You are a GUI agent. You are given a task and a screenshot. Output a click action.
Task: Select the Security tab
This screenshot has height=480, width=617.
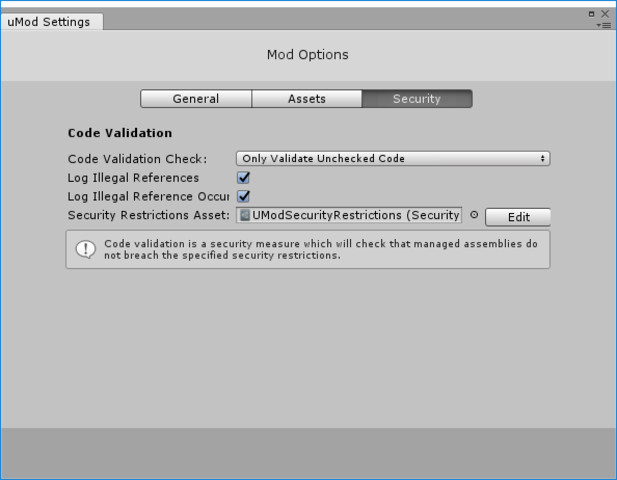[x=417, y=99]
